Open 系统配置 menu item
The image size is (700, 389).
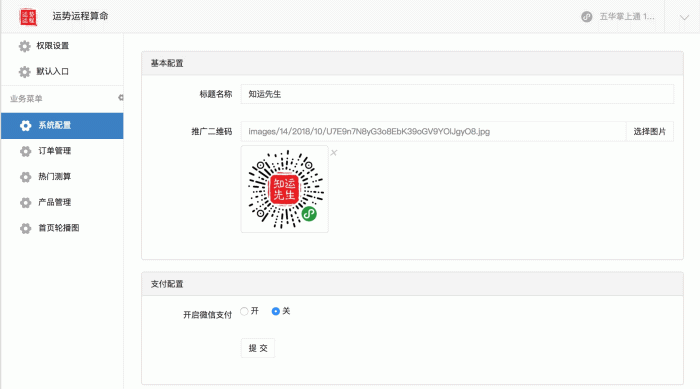pos(62,125)
